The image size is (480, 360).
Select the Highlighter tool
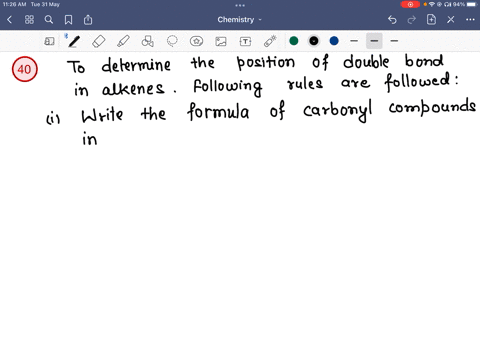pos(123,41)
